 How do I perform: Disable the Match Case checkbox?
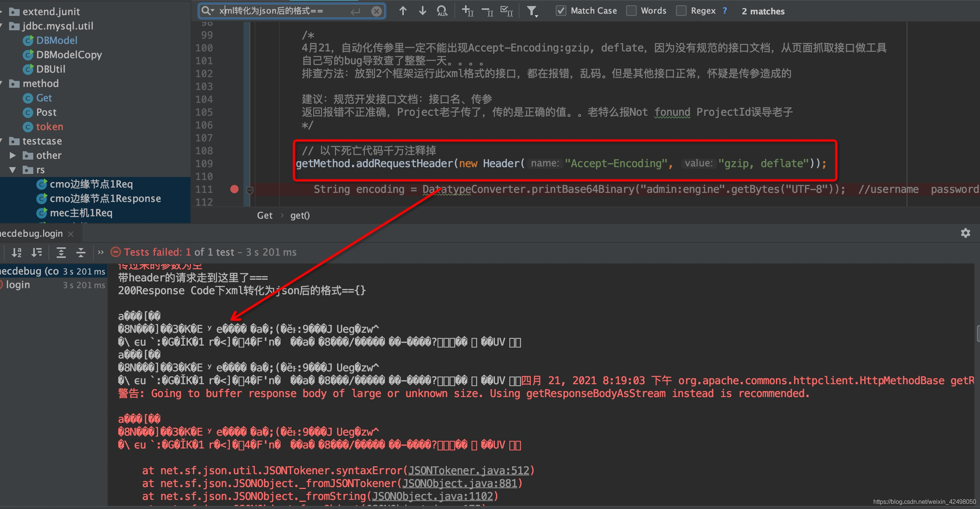point(561,11)
